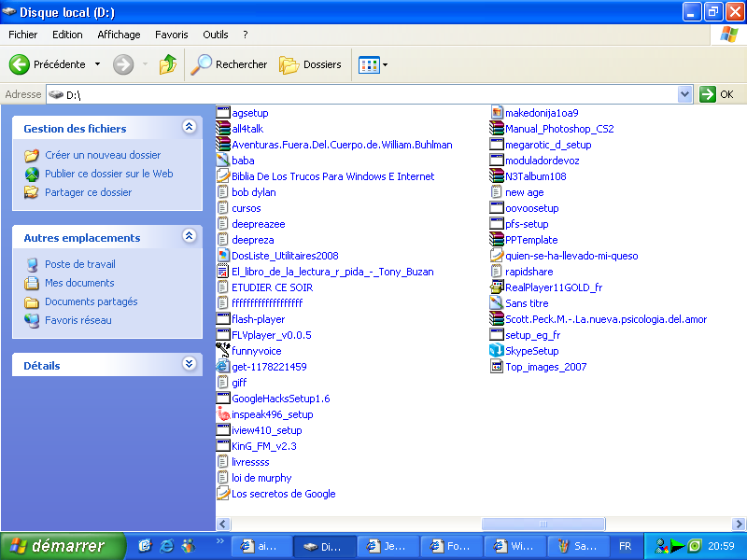The height and width of the screenshot is (560, 747).
Task: Select the inspeak496_setup icon
Action: click(223, 413)
